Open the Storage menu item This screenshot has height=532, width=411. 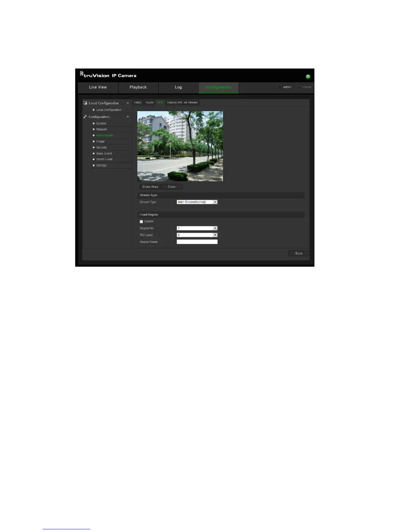coord(101,165)
